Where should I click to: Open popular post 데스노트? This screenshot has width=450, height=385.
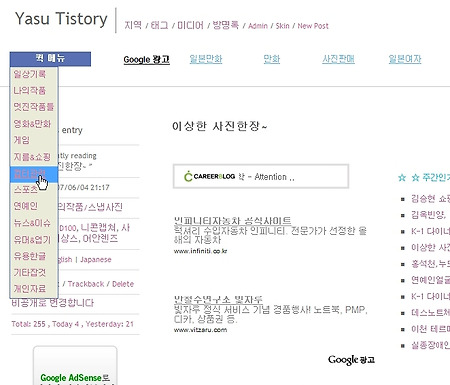[430, 313]
